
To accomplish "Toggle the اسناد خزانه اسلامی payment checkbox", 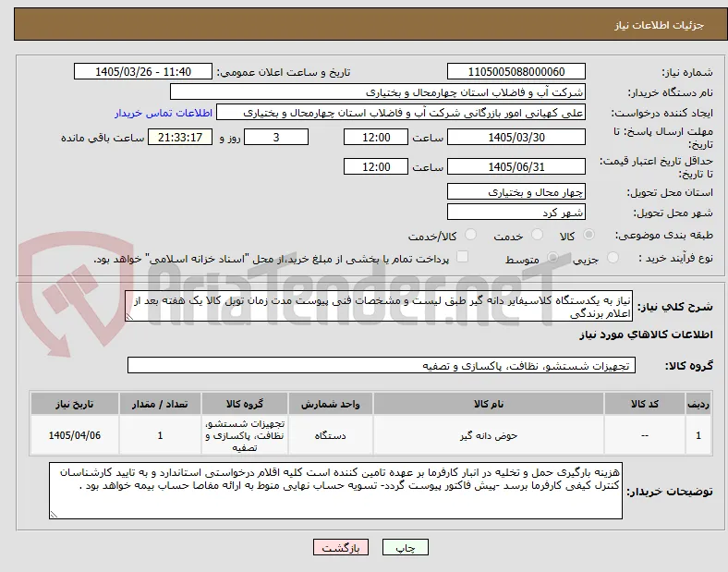I will click(463, 257).
